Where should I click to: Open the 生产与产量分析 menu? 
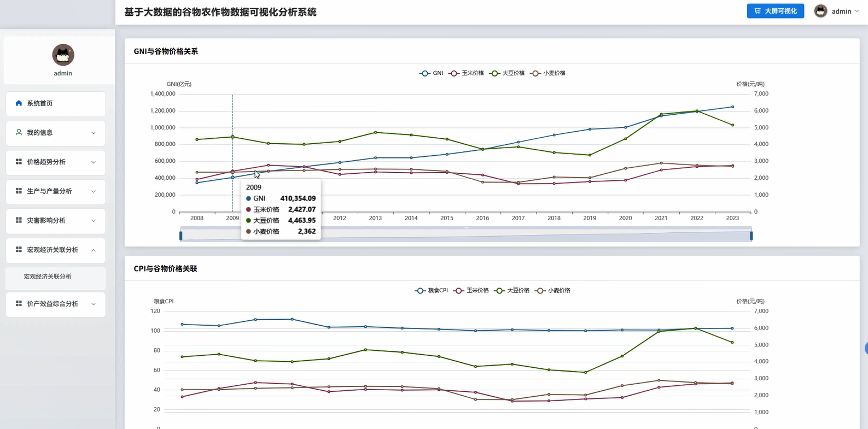click(55, 191)
